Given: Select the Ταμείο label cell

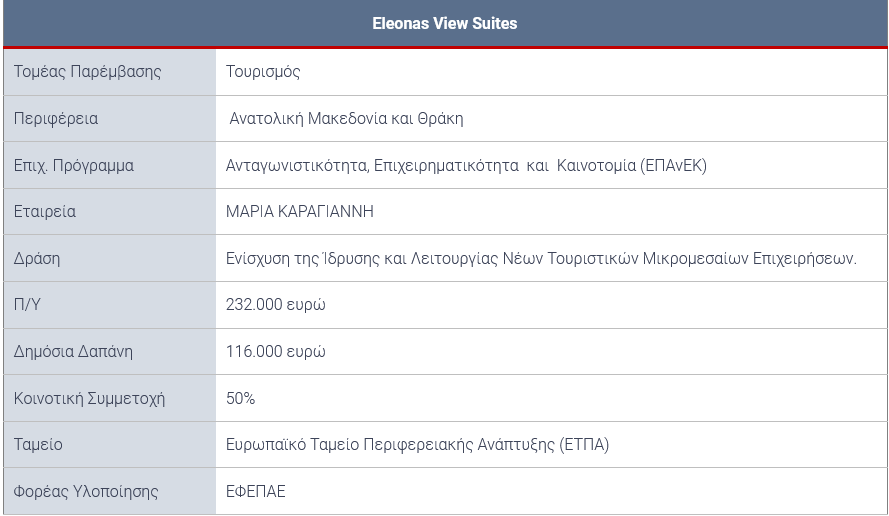Looking at the screenshot, I should [x=110, y=445].
